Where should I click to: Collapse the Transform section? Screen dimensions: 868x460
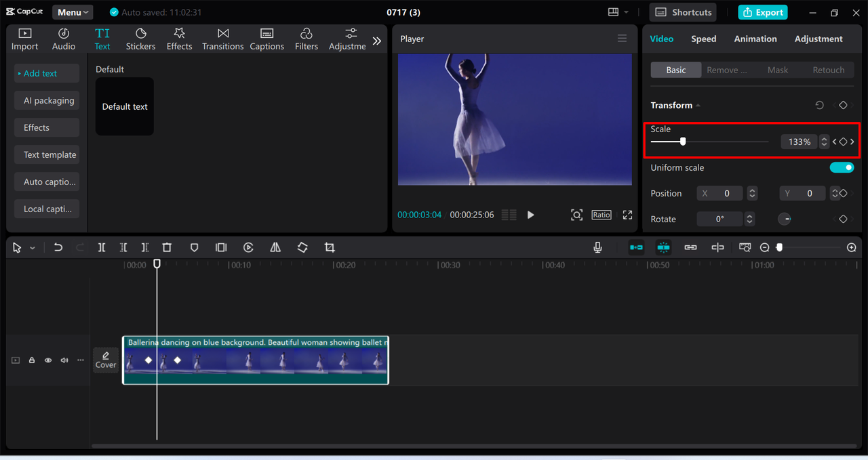(x=698, y=106)
